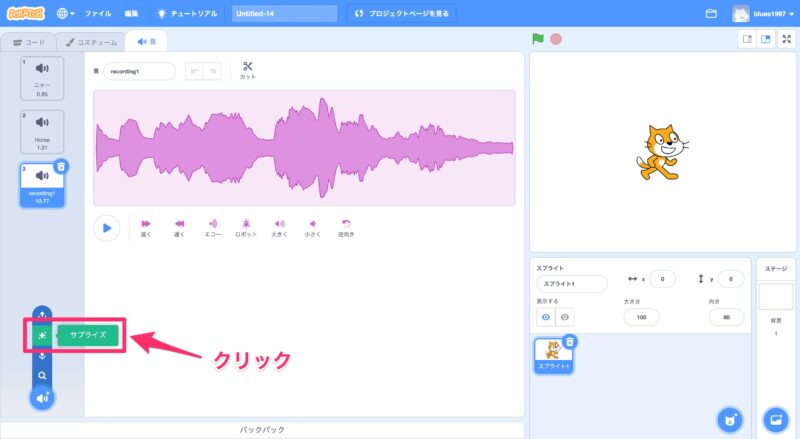Apply the Robot sound effect
800x439 pixels.
point(246,227)
